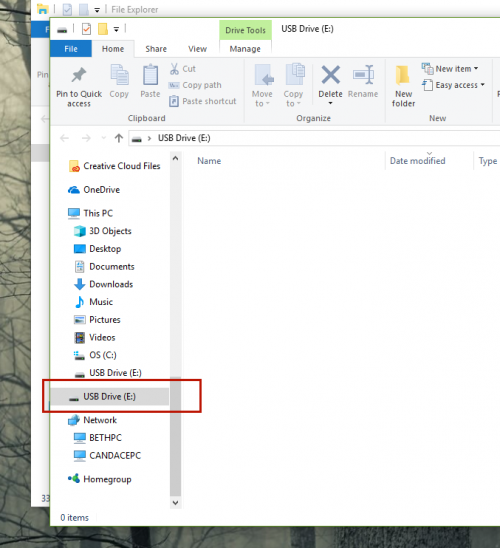
Task: Click the Up arrow navigation button
Action: click(x=119, y=138)
